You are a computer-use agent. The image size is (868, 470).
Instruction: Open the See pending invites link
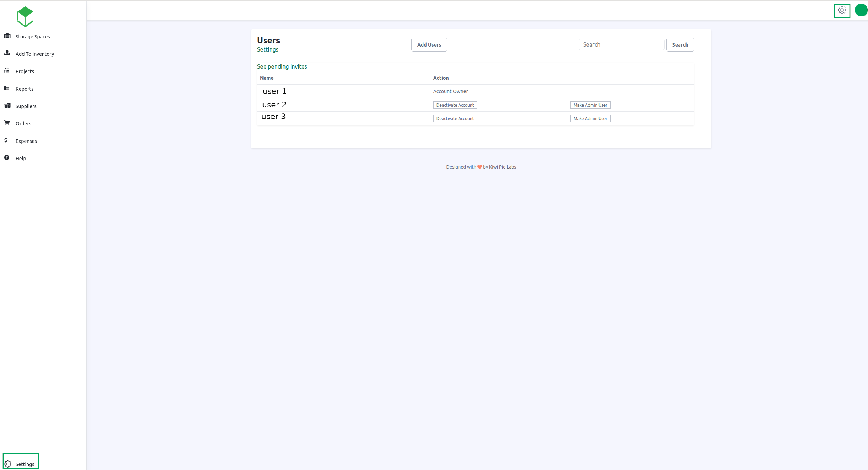tap(282, 66)
